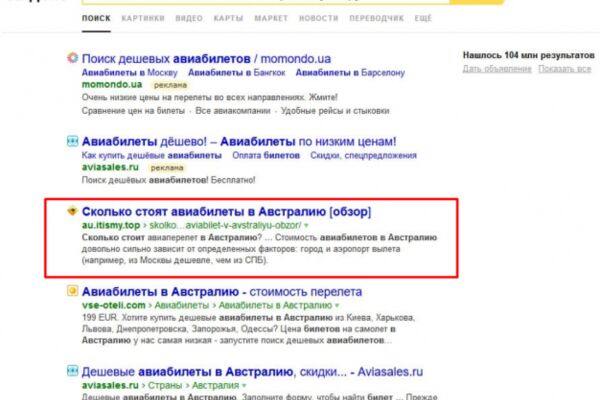
Task: Click 'Авиабилеты' breadcrumb after vse-oteli.com
Action: [x=182, y=305]
